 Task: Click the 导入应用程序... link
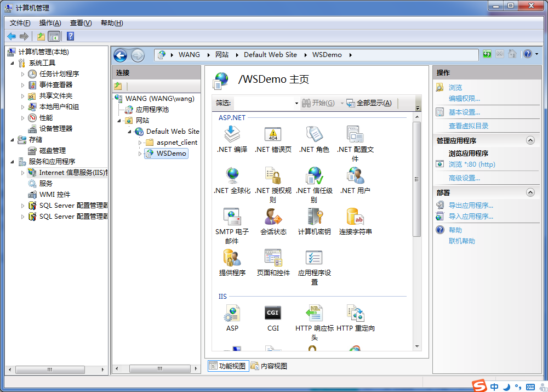[x=471, y=217]
